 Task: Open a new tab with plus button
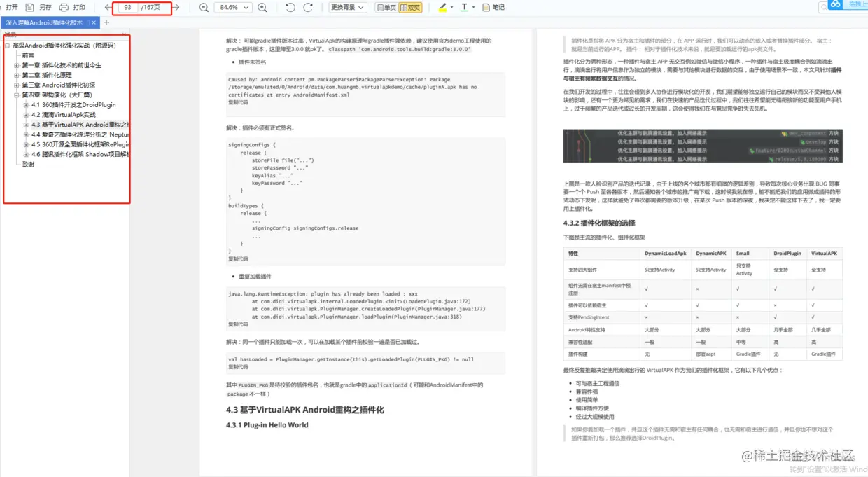107,22
